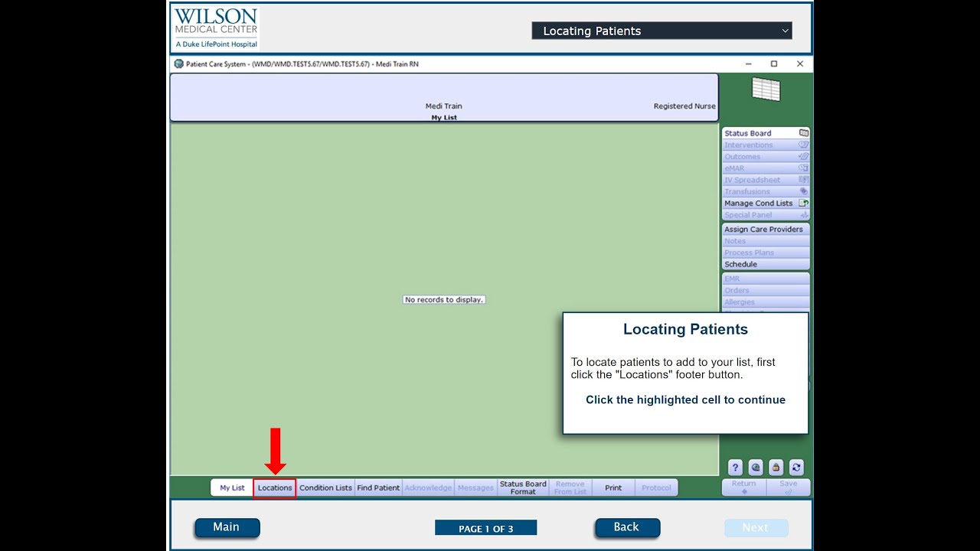Click the PAGE 1 OF 3 indicator
The image size is (980, 551).
(485, 528)
